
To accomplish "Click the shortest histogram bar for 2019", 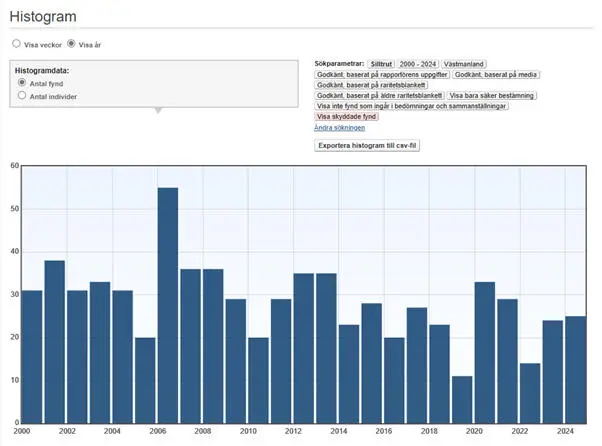I will click(x=461, y=399).
